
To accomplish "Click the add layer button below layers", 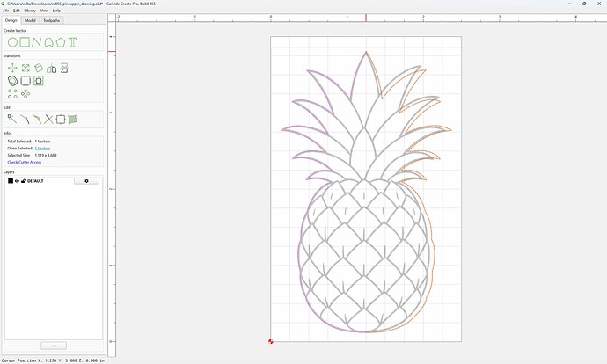I will (x=54, y=346).
